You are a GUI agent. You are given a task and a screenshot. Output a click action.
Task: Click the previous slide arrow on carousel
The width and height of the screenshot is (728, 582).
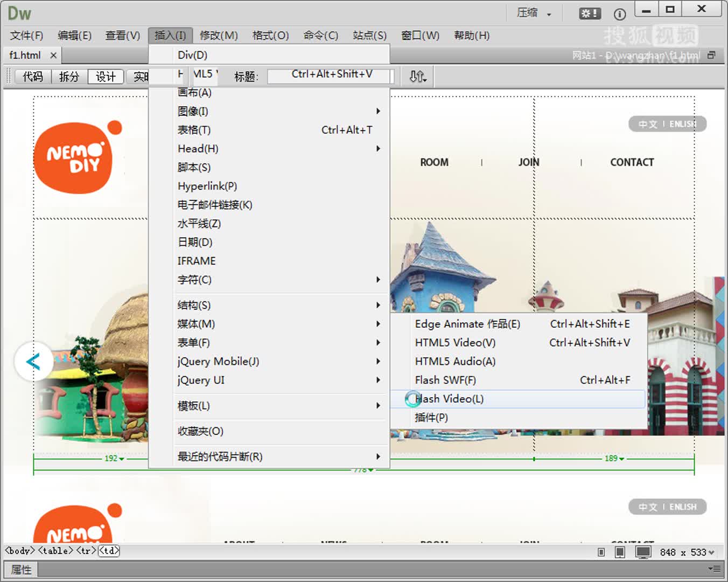(x=33, y=361)
